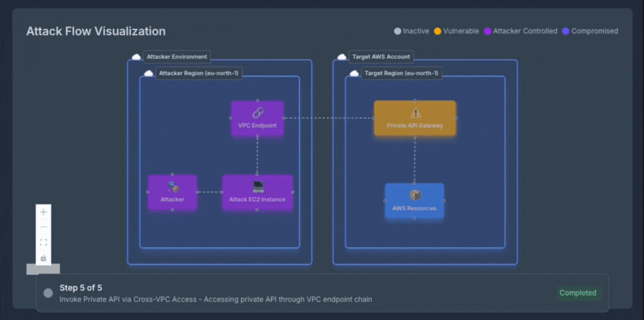Toggle the diagram interactivity lock

click(43, 258)
